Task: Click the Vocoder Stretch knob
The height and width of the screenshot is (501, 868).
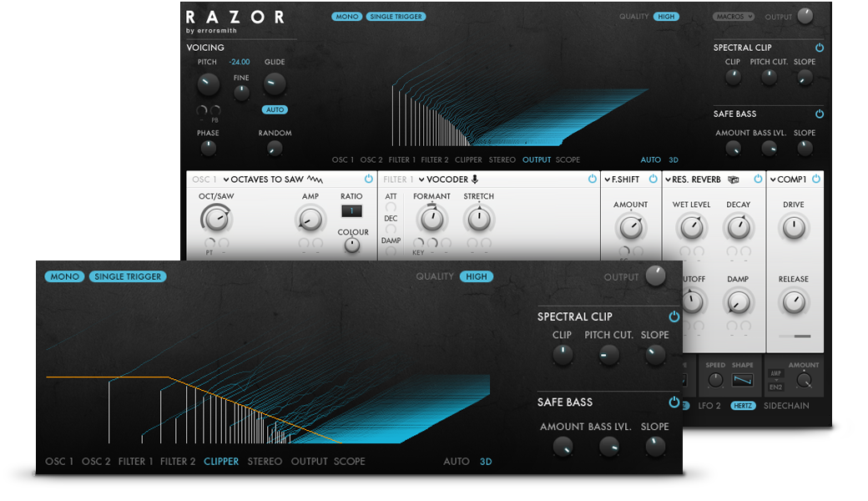Action: tap(479, 220)
